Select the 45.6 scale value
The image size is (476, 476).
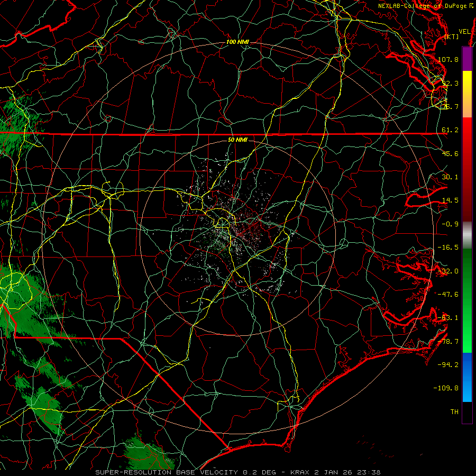450,153
